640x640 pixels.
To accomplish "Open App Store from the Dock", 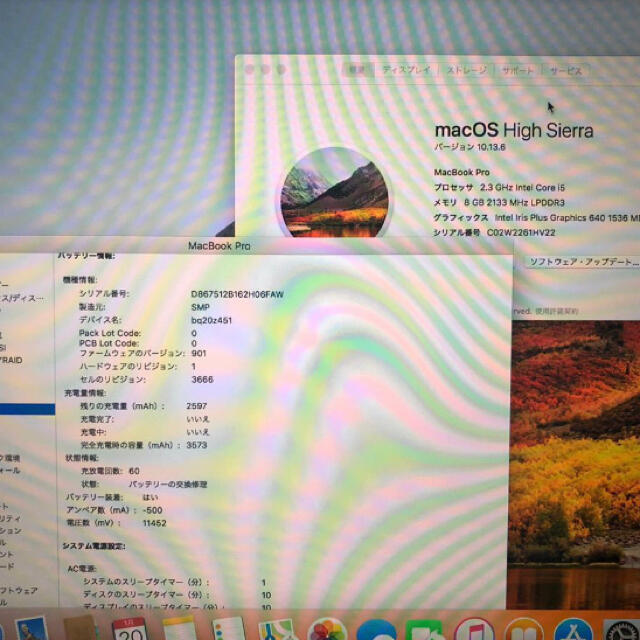I will 573,629.
